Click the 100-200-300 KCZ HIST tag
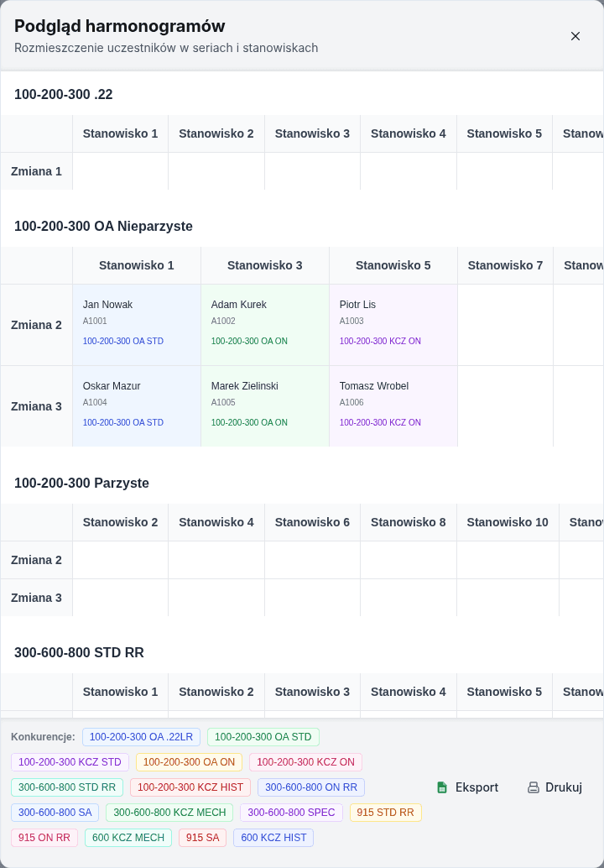 (190, 787)
